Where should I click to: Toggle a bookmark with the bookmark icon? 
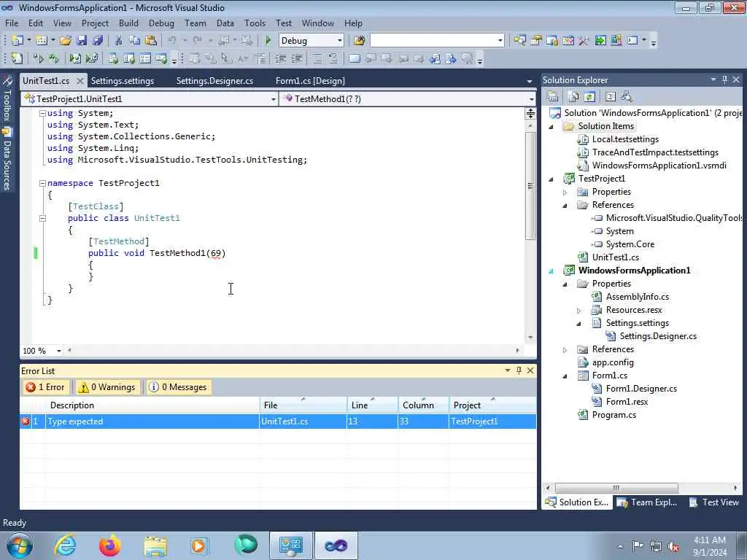click(354, 58)
